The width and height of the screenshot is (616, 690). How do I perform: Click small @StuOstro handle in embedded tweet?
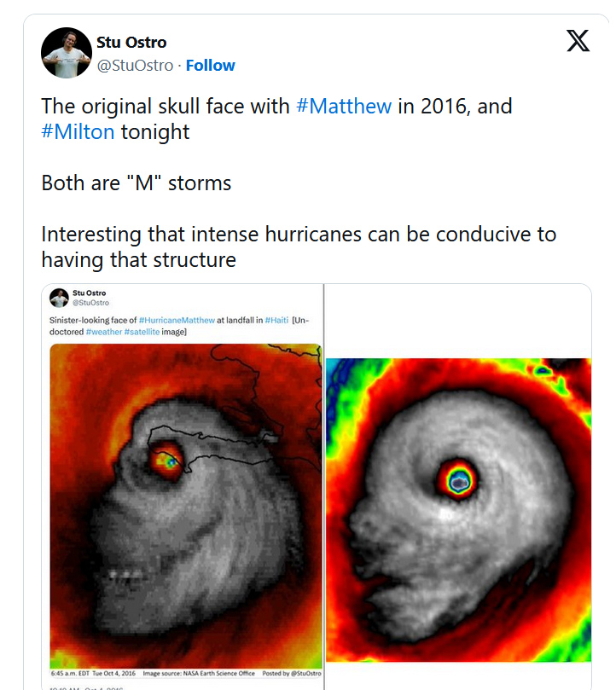(90, 303)
